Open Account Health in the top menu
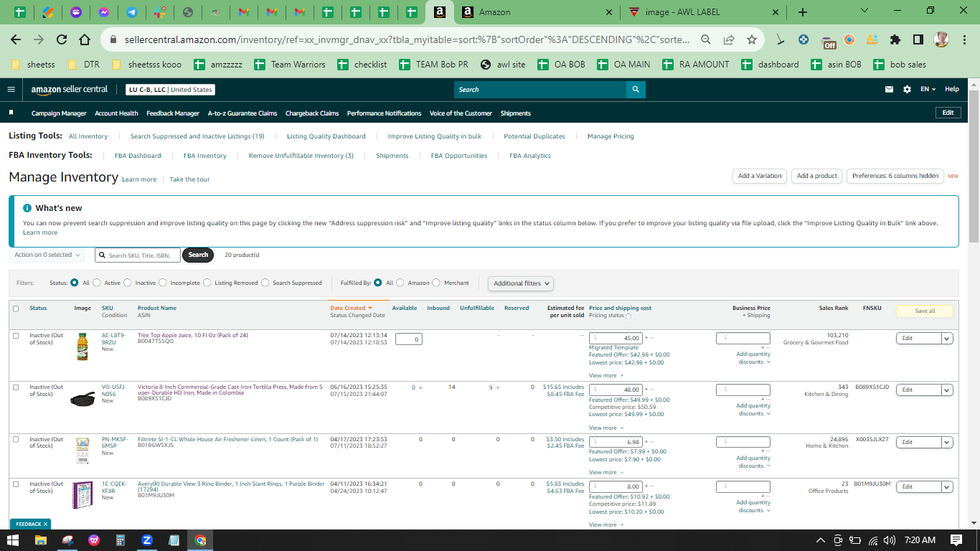This screenshot has width=980, height=551. 116,113
